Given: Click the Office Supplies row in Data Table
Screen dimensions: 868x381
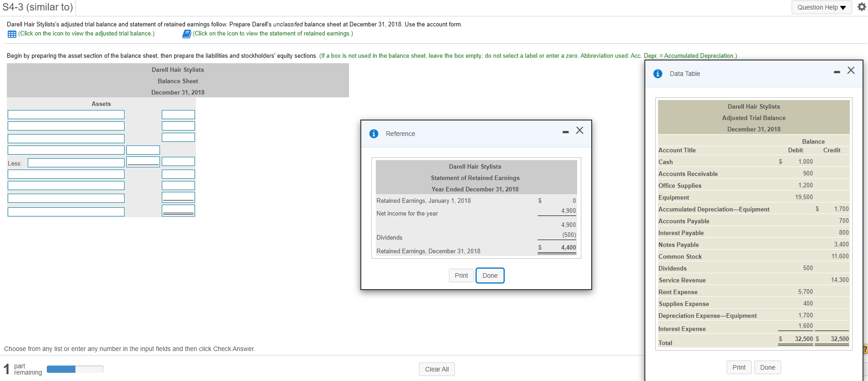Looking at the screenshot, I should pos(753,185).
